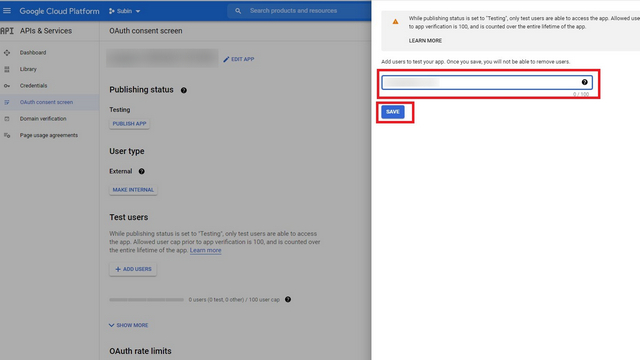Focus the Search products and resources field
This screenshot has height=360, width=640.
(x=299, y=11)
